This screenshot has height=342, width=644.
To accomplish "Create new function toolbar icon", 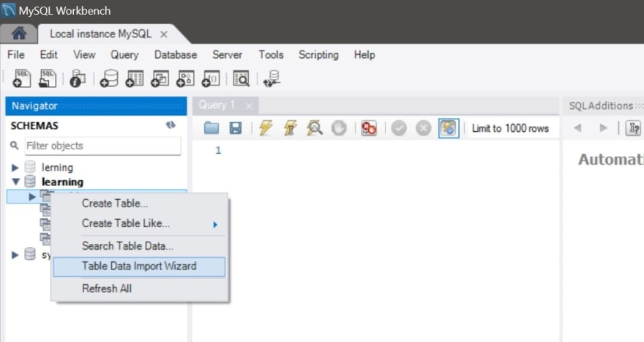I will 211,78.
